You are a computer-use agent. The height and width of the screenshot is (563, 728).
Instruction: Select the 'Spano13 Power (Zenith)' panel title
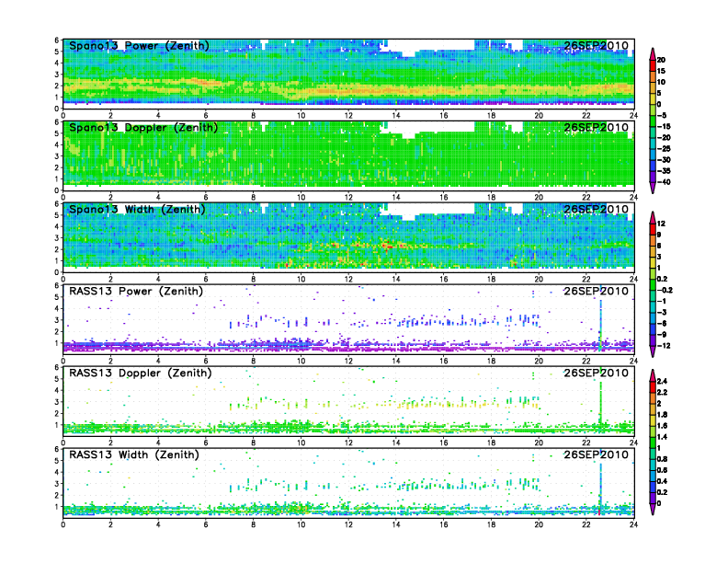point(139,46)
